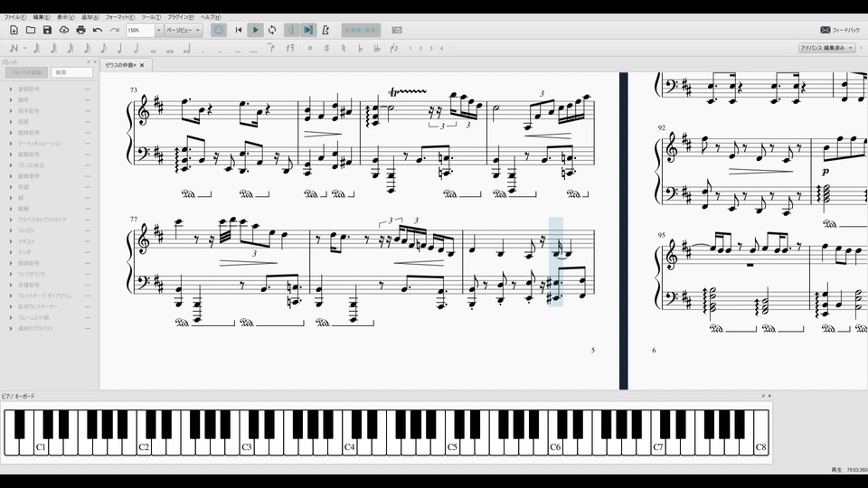Click the C4 key on piano keyboard

pyautogui.click(x=349, y=446)
